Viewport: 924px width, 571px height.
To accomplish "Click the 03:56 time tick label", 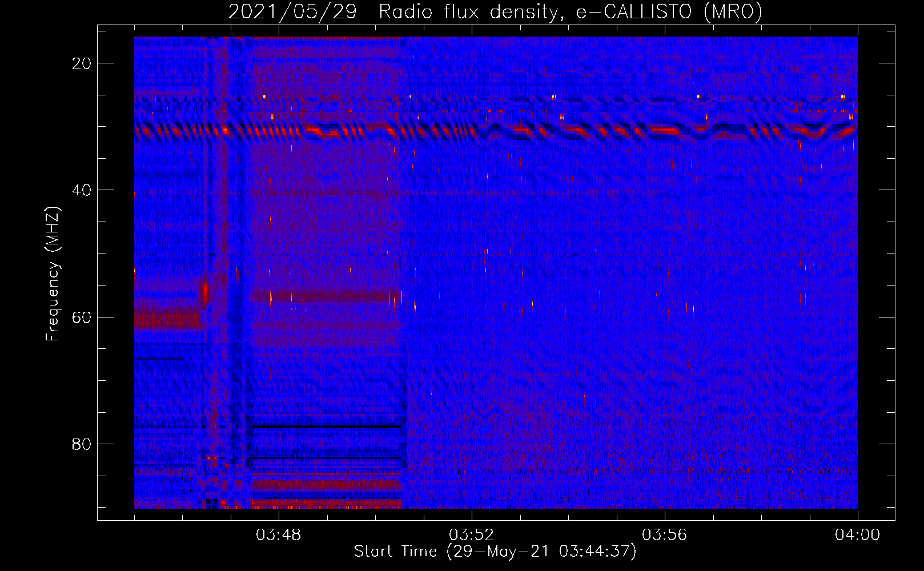I will pyautogui.click(x=665, y=535).
